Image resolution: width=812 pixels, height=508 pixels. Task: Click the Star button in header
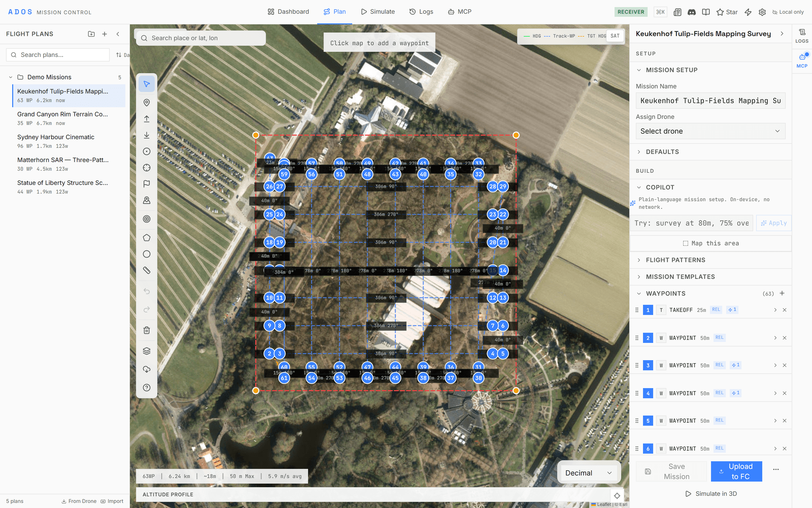click(727, 12)
